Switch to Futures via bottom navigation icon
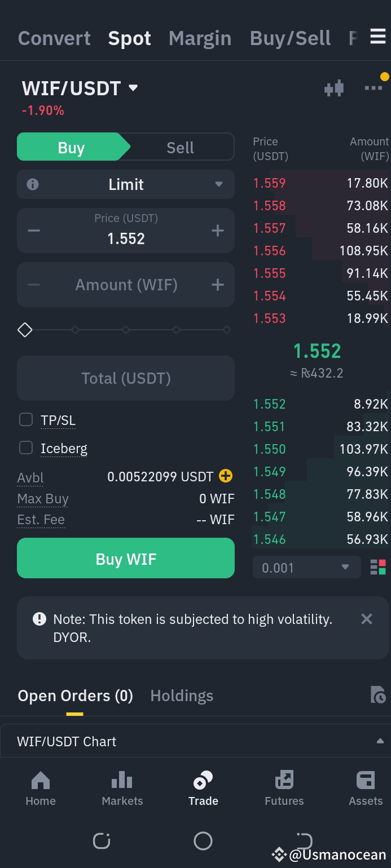The width and height of the screenshot is (391, 868). click(x=284, y=787)
